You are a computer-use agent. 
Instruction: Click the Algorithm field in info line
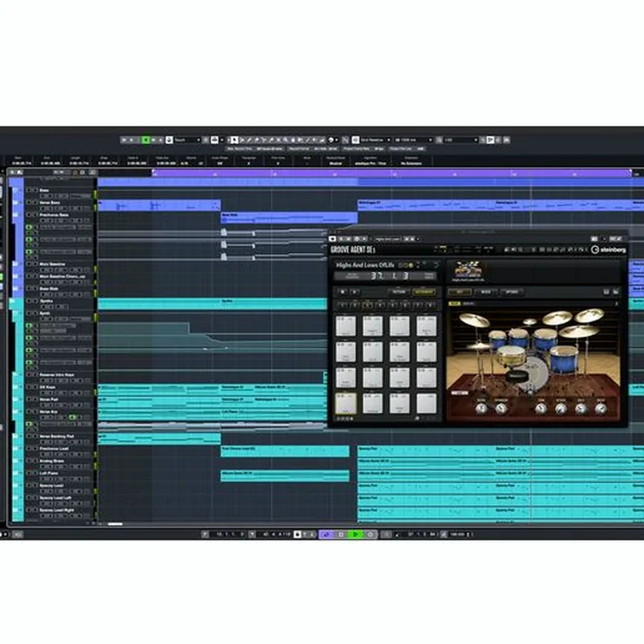(x=370, y=163)
